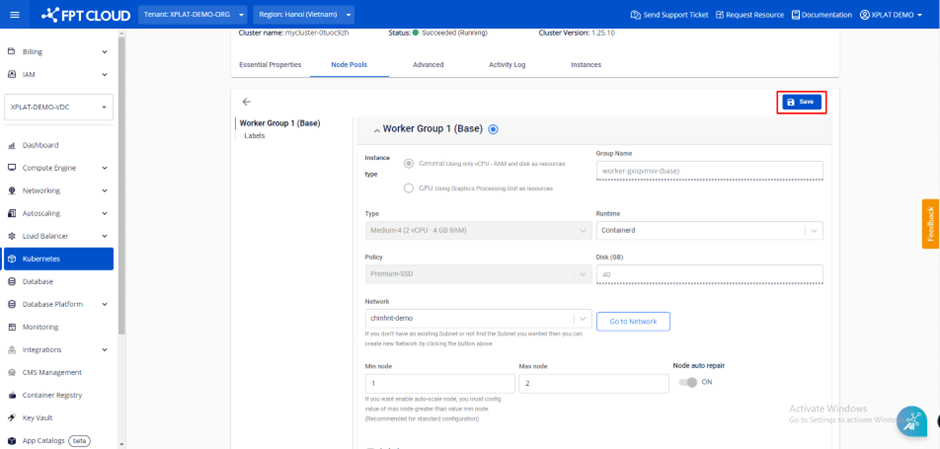Image resolution: width=940 pixels, height=449 pixels.
Task: Click the floating chat assistant icon
Action: [911, 421]
